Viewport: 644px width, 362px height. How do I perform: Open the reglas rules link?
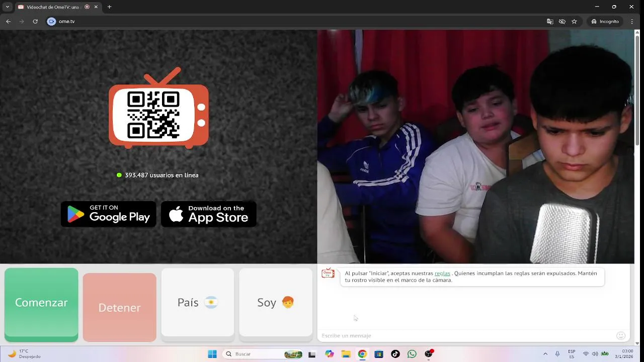point(442,274)
